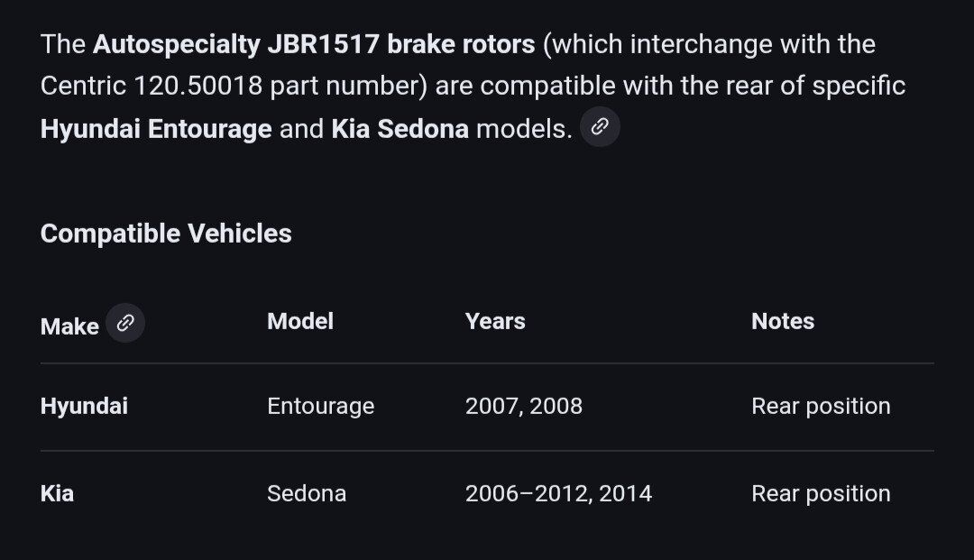Screen dimensions: 974x560
Task: Click the source link icon after "models."
Action: pos(600,127)
